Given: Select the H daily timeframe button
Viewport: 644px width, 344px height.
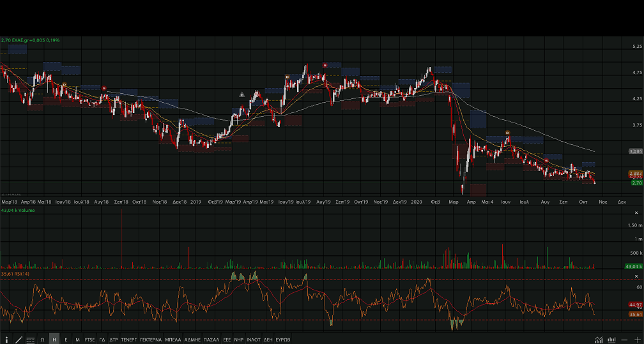Looking at the screenshot, I should [54, 340].
